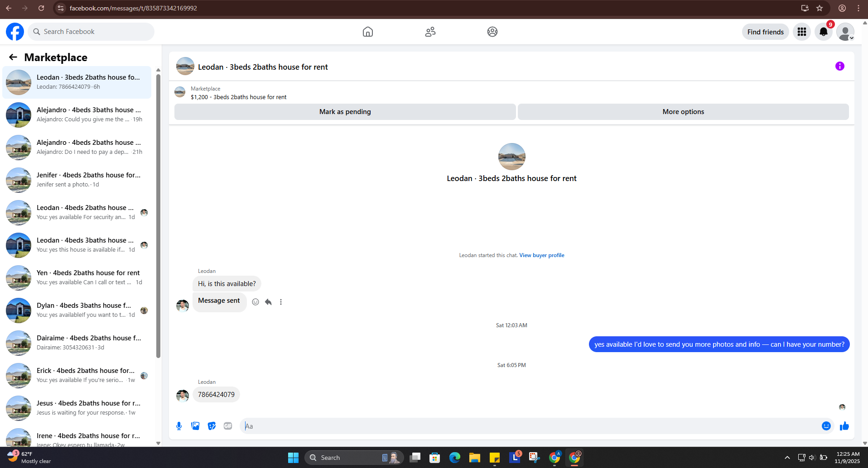Click the chat header house thumbnail
The width and height of the screenshot is (868, 468).
tap(185, 66)
